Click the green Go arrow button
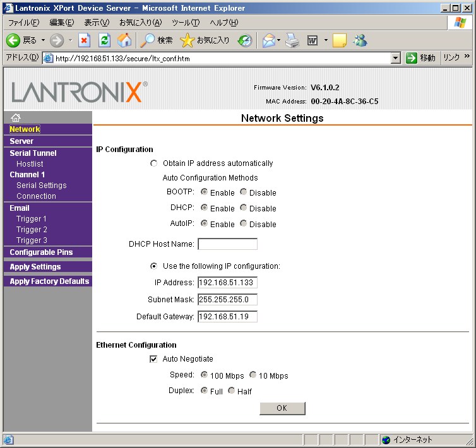 point(412,57)
